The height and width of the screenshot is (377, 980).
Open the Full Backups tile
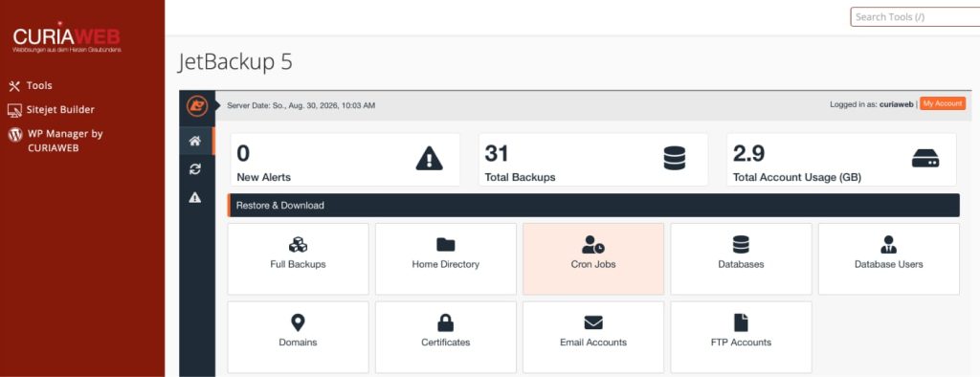point(299,259)
